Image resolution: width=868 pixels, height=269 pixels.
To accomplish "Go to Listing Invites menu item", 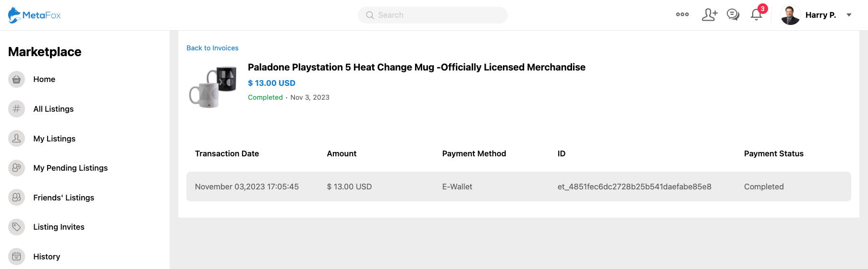I will [x=59, y=227].
